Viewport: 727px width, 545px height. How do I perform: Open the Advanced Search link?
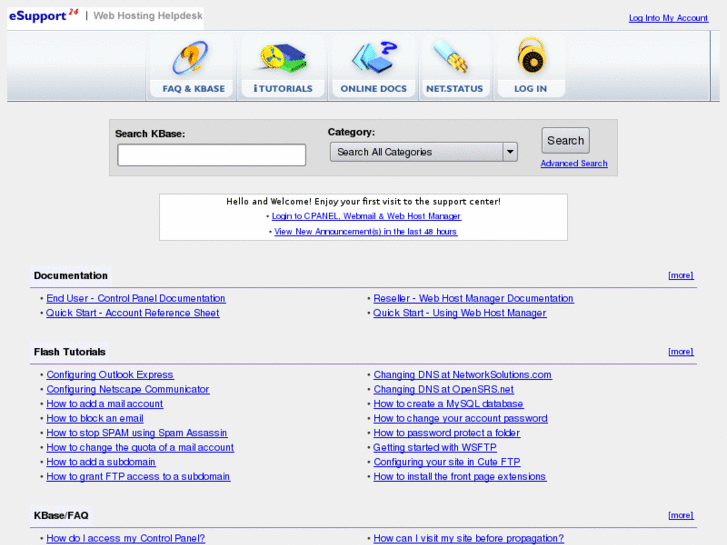(x=574, y=163)
